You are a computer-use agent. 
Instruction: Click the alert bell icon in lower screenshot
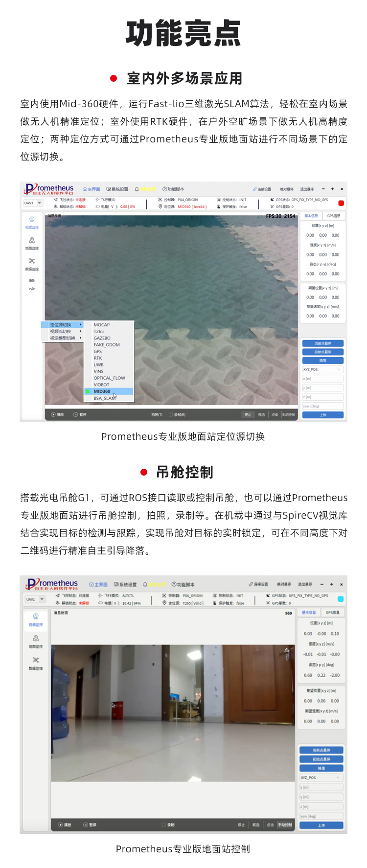pos(145,584)
